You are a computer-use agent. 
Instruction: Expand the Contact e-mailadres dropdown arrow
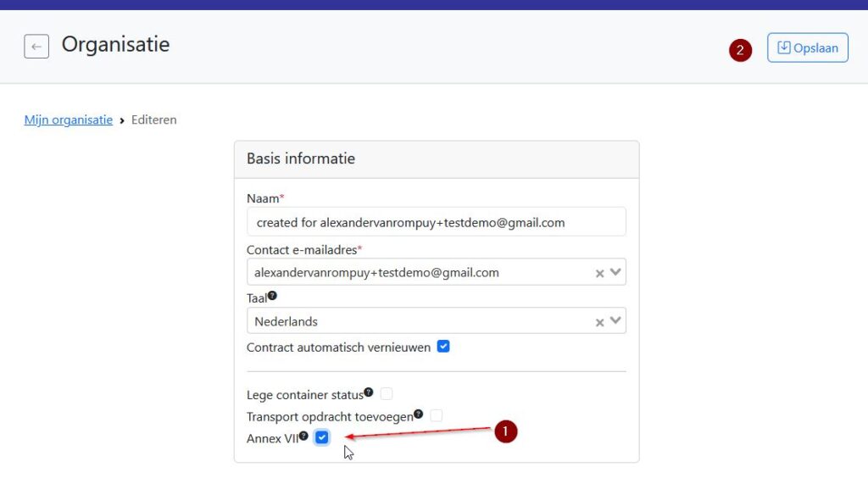click(x=616, y=272)
